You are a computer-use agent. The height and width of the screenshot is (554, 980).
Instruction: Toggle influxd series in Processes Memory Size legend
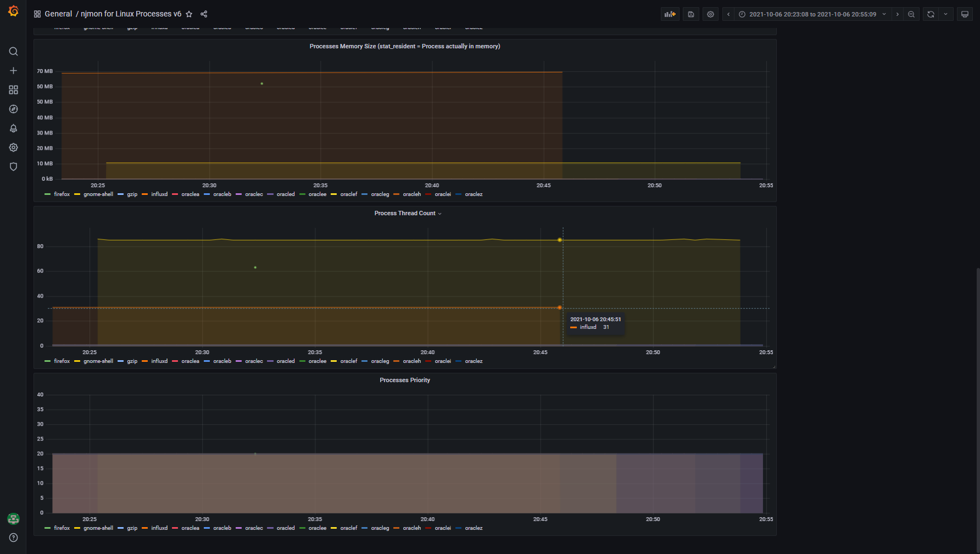tap(159, 194)
